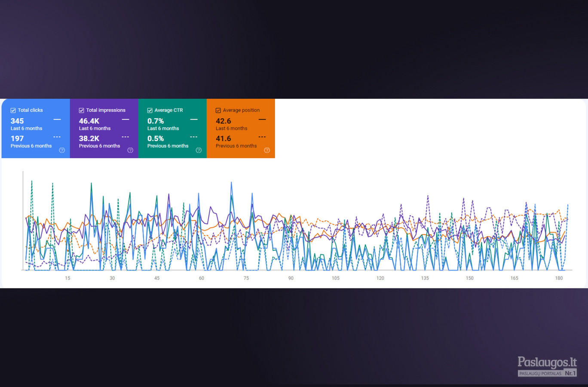Click the 38.2K previous impressions value
This screenshot has width=588, height=387.
[x=89, y=138]
